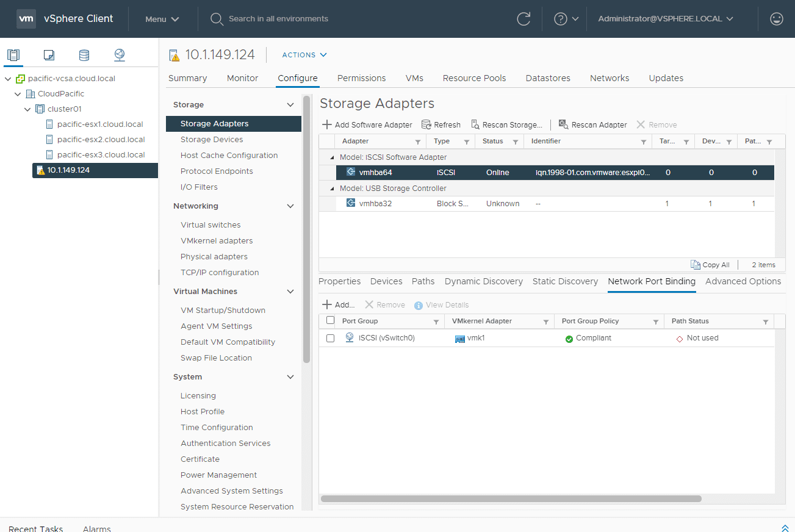795x532 pixels.
Task: Click the global refresh icon in header
Action: pos(523,19)
